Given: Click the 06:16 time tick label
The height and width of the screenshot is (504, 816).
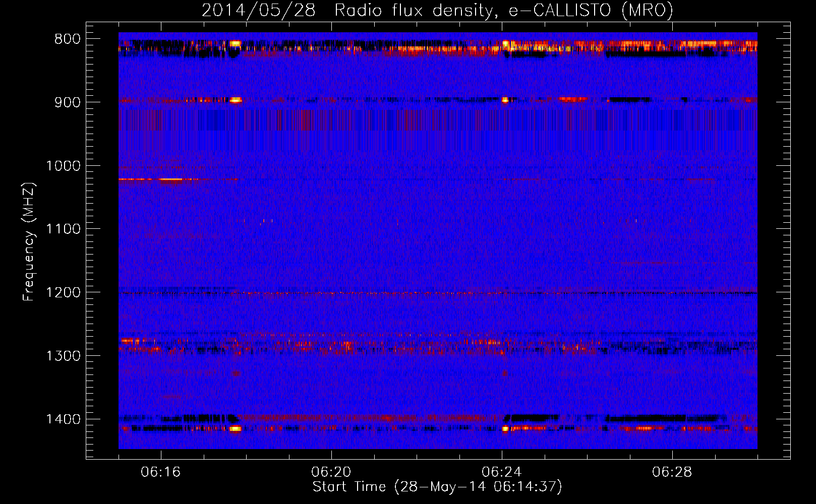Looking at the screenshot, I should pos(161,472).
